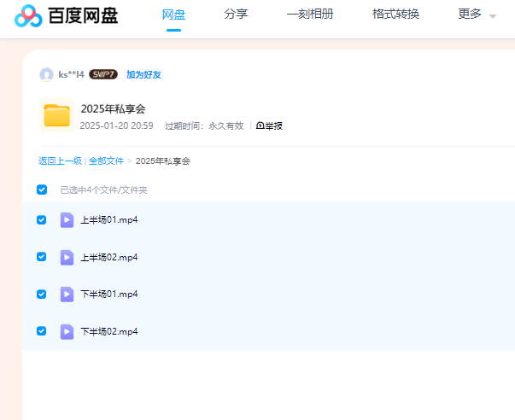This screenshot has height=420, width=515.
Task: Click the 百度网盘 title text
Action: coord(83,15)
